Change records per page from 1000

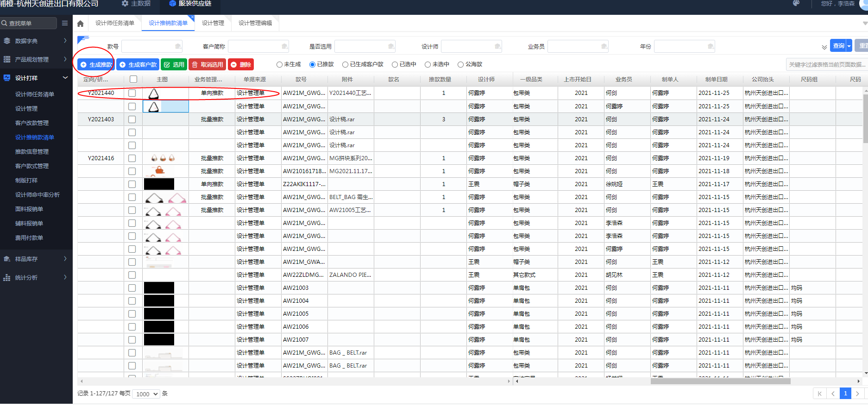(x=146, y=394)
